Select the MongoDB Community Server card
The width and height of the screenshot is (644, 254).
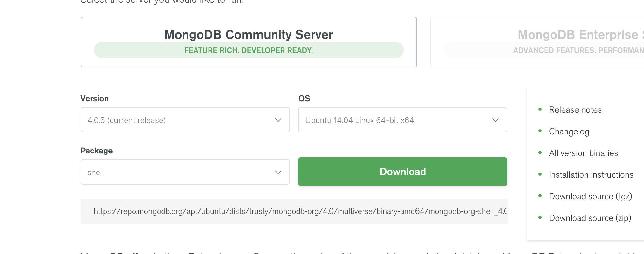coord(249,42)
